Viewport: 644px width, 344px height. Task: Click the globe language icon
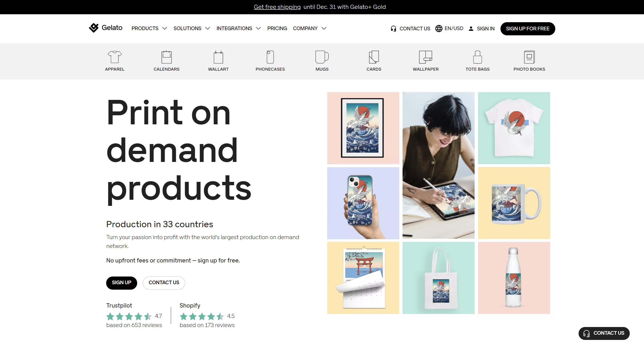coord(439,29)
